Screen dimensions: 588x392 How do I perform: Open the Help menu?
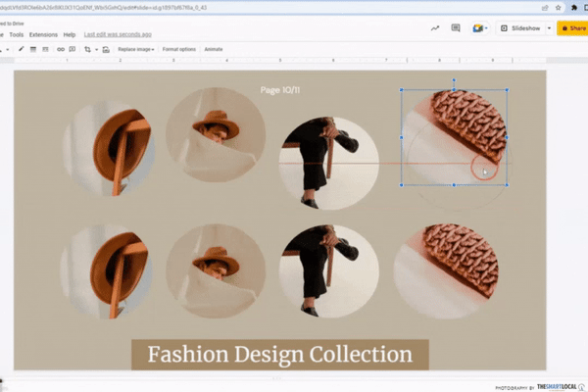(69, 34)
